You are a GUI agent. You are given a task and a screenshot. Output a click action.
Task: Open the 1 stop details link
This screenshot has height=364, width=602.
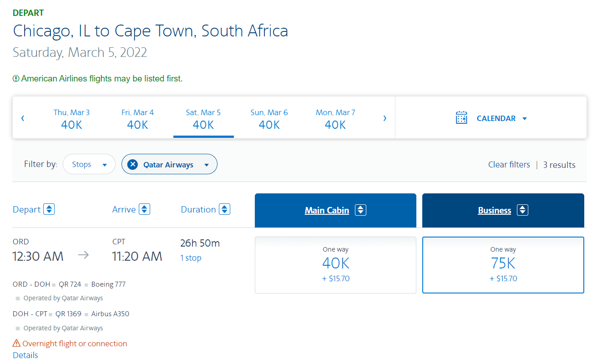190,258
